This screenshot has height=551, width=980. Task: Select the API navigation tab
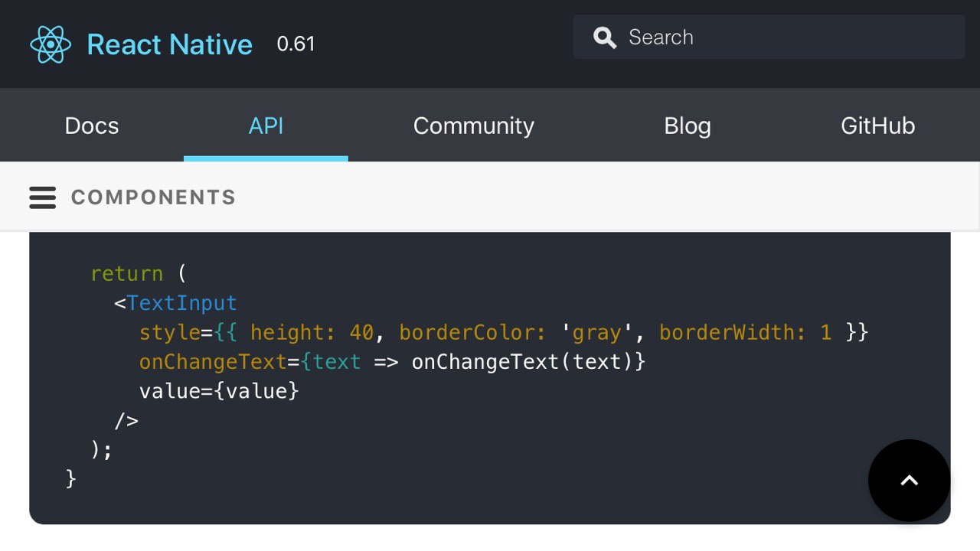pos(266,126)
